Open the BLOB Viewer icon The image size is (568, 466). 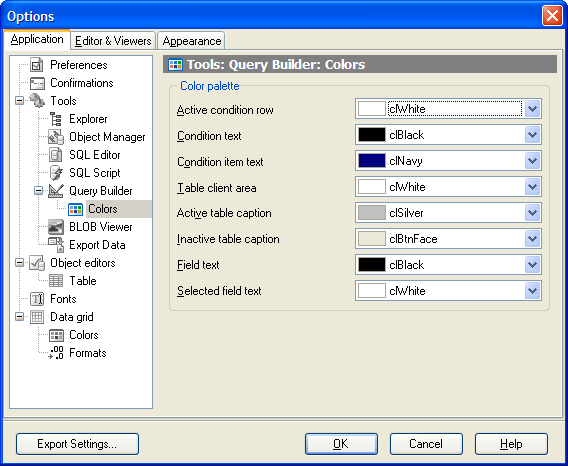[x=56, y=227]
